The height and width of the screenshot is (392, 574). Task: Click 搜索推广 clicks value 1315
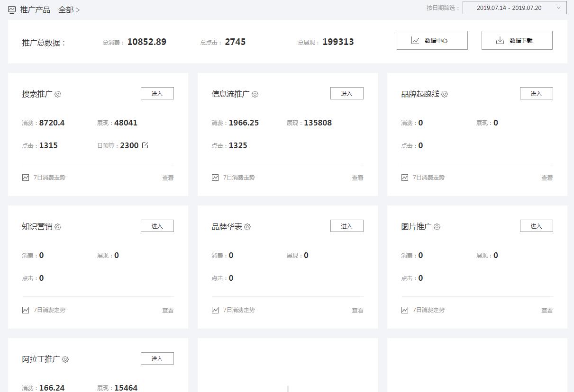48,145
